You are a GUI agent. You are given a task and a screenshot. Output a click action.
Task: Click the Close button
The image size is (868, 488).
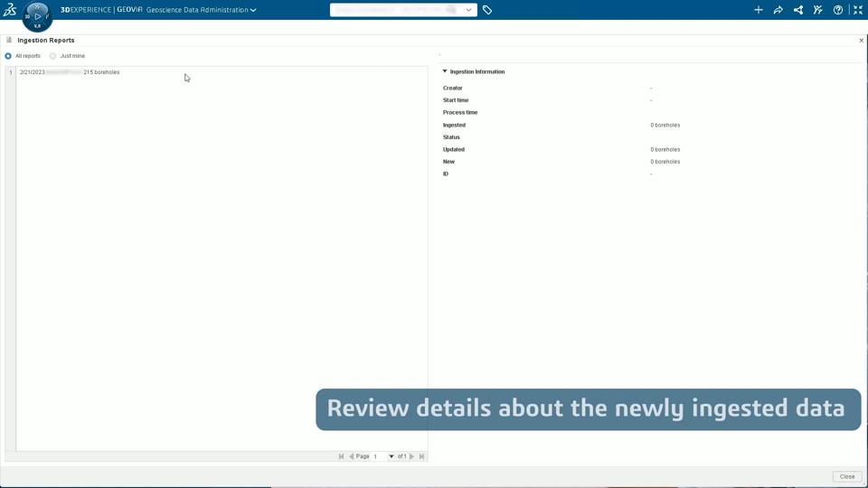click(847, 476)
